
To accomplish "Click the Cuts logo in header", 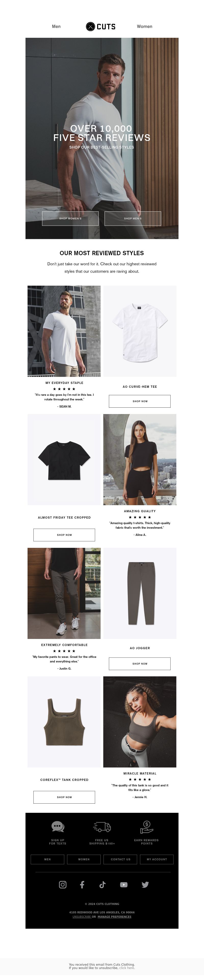I will tap(101, 26).
